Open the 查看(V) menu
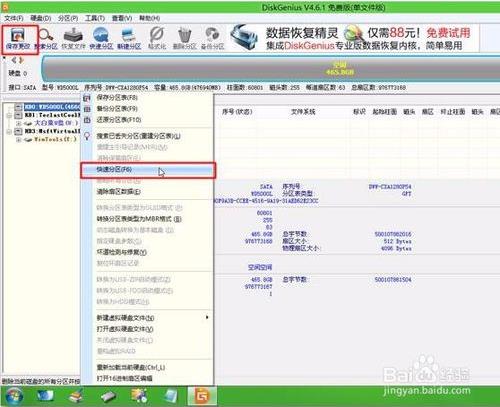This screenshot has width=500, height=407. pos(122,18)
